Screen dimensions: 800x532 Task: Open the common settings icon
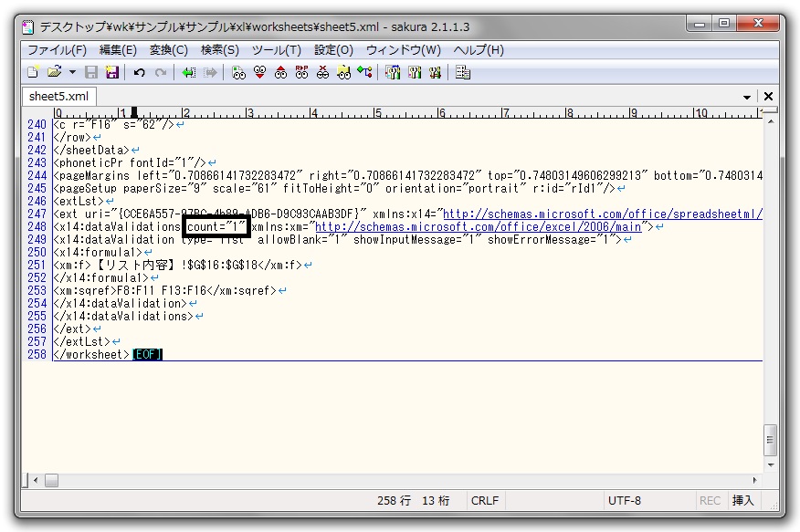pos(436,72)
